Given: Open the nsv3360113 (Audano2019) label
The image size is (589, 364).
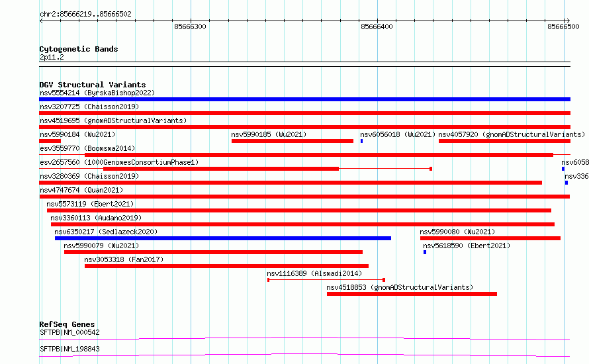Looking at the screenshot, I should 96,218.
